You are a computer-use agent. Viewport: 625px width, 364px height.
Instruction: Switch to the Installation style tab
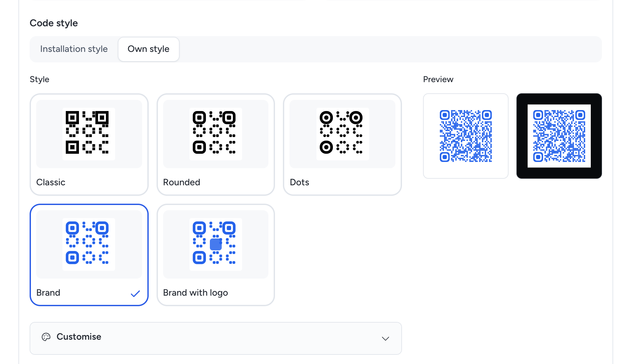tap(74, 49)
